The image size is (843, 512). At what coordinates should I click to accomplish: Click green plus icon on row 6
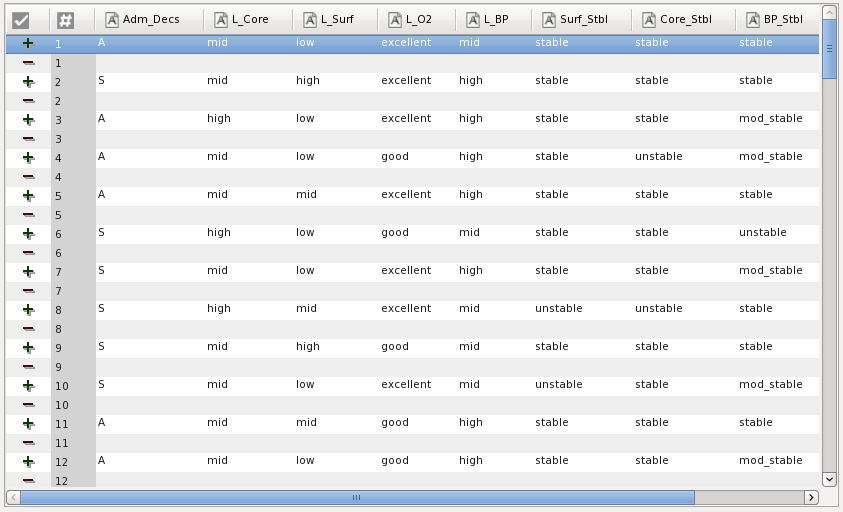(28, 233)
